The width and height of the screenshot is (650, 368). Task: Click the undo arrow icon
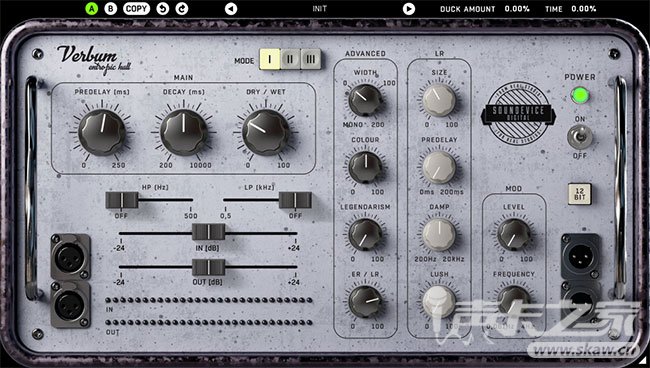pyautogui.click(x=162, y=9)
